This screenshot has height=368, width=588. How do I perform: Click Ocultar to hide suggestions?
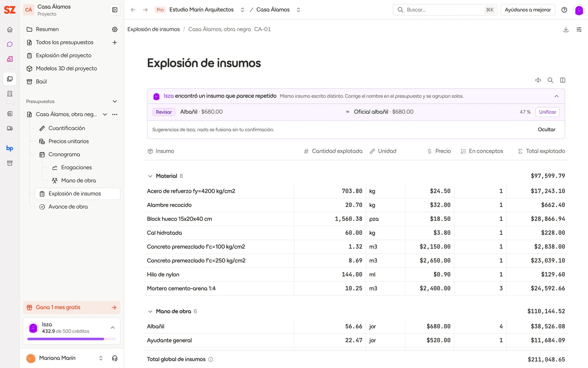546,129
